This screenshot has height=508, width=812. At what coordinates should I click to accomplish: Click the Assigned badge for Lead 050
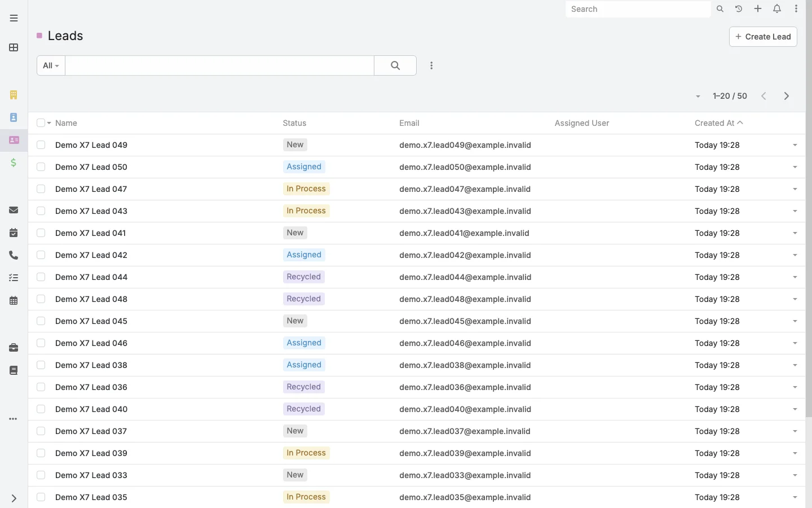coord(304,167)
